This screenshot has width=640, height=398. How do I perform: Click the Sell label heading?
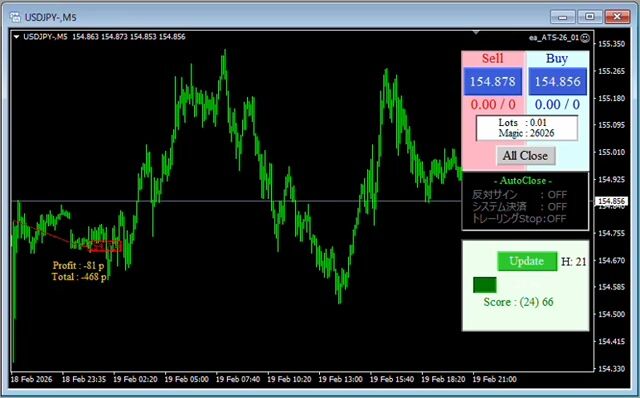(493, 58)
